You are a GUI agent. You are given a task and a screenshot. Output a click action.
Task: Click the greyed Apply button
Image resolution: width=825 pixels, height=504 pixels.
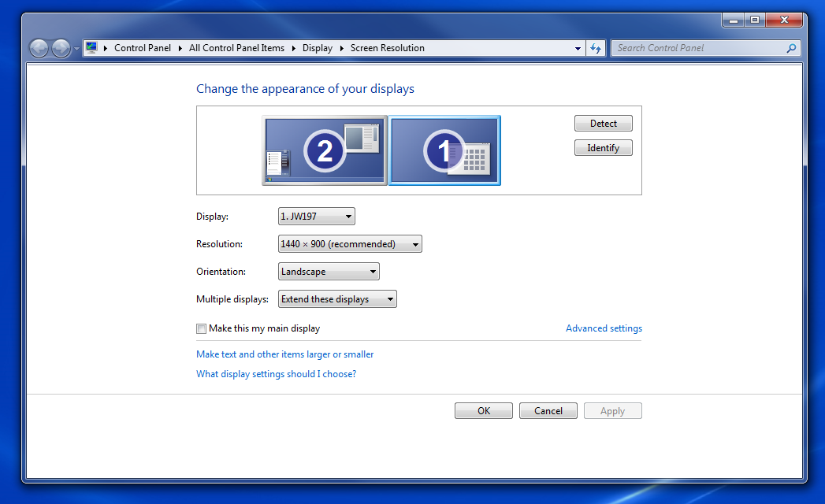[x=613, y=411]
